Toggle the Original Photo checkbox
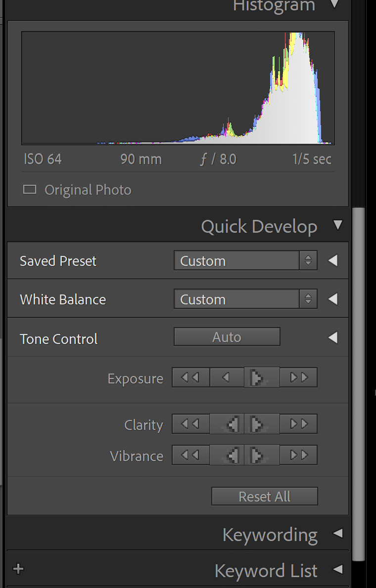This screenshot has width=376, height=588. pyautogui.click(x=30, y=189)
